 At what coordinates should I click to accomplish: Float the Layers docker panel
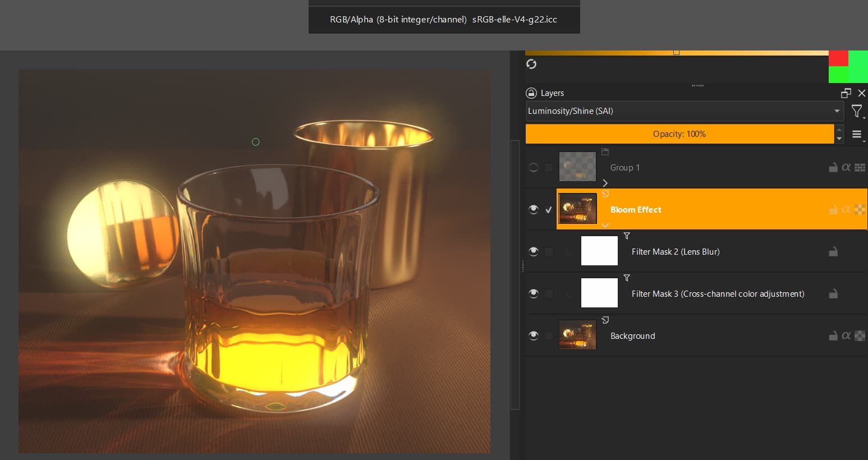(x=846, y=93)
